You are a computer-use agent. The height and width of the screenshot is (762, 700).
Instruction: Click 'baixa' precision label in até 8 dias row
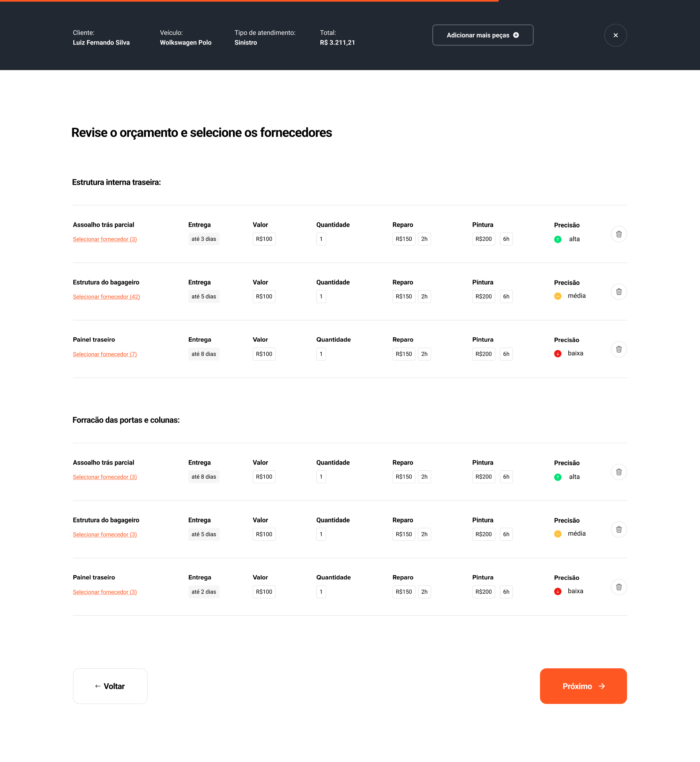point(575,353)
